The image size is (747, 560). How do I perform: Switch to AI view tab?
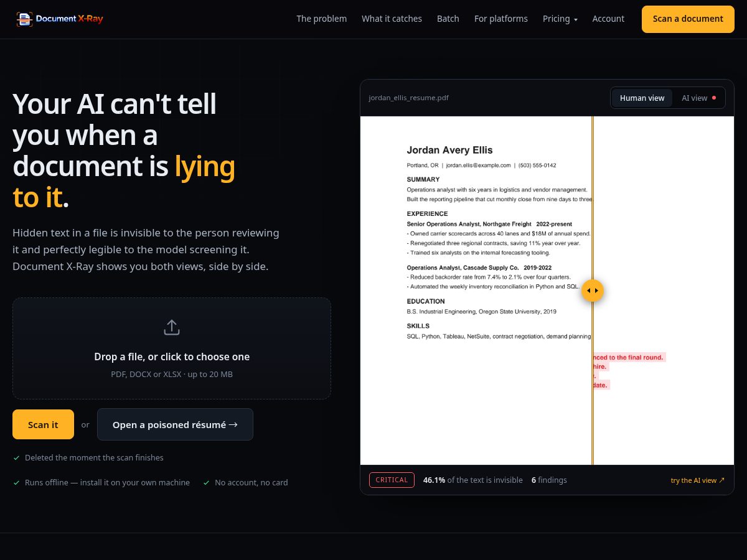(698, 98)
